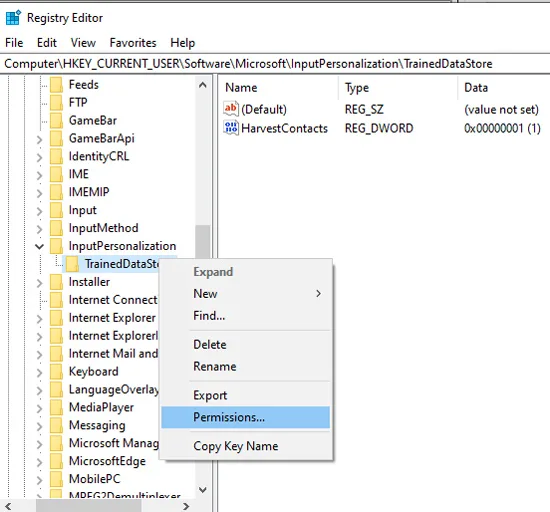Screen dimensions: 550x512
Task: Expand the Keyboard key
Action: tap(39, 372)
